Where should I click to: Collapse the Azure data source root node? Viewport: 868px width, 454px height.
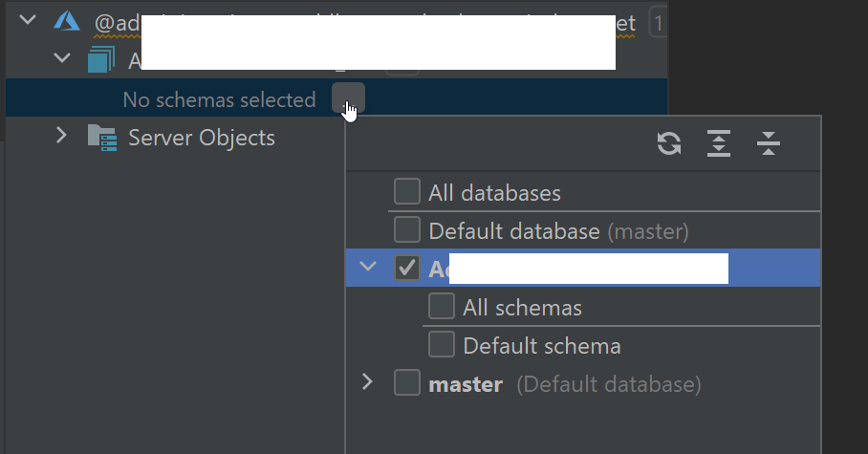[x=27, y=20]
